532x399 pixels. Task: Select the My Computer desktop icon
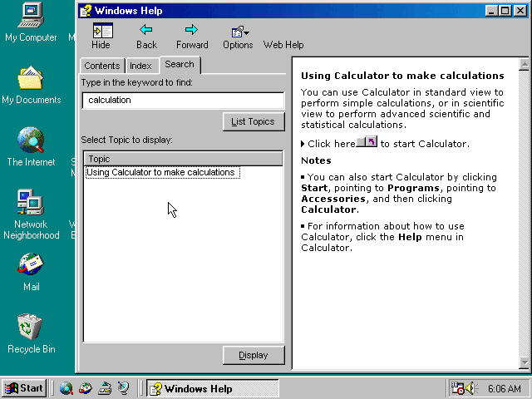pos(31,22)
